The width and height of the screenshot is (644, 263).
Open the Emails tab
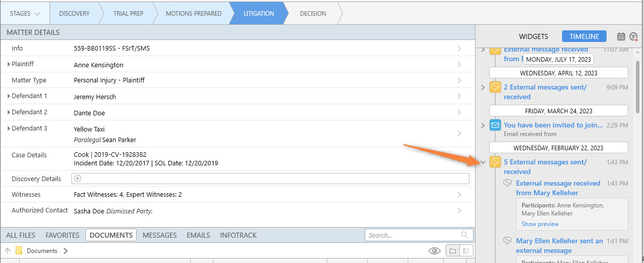coord(198,235)
